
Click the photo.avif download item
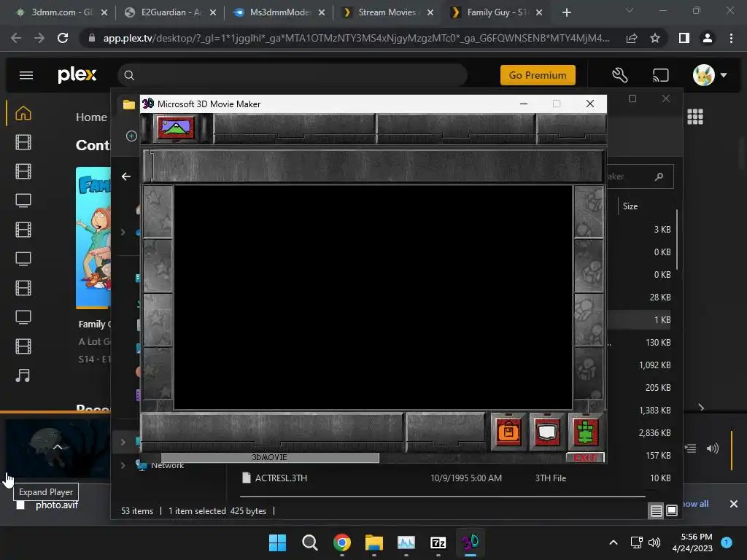(x=56, y=505)
